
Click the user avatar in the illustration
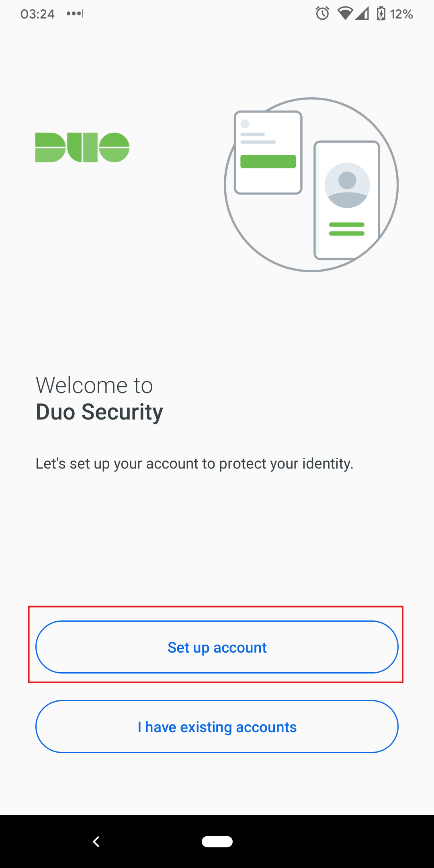click(347, 185)
